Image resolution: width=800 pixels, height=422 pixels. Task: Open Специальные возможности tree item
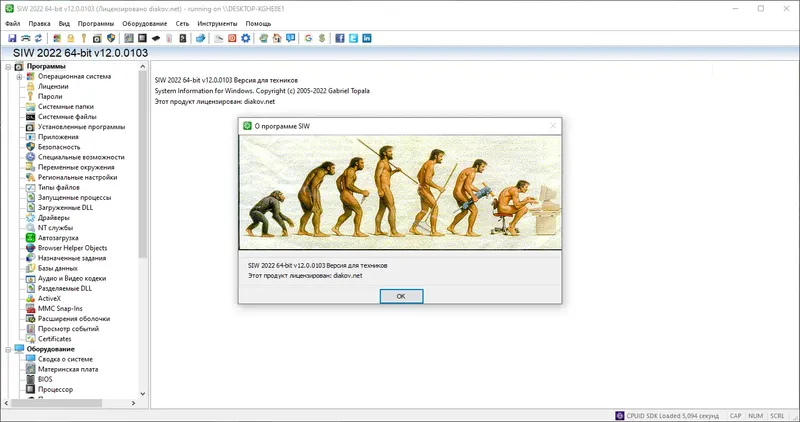[x=81, y=157]
